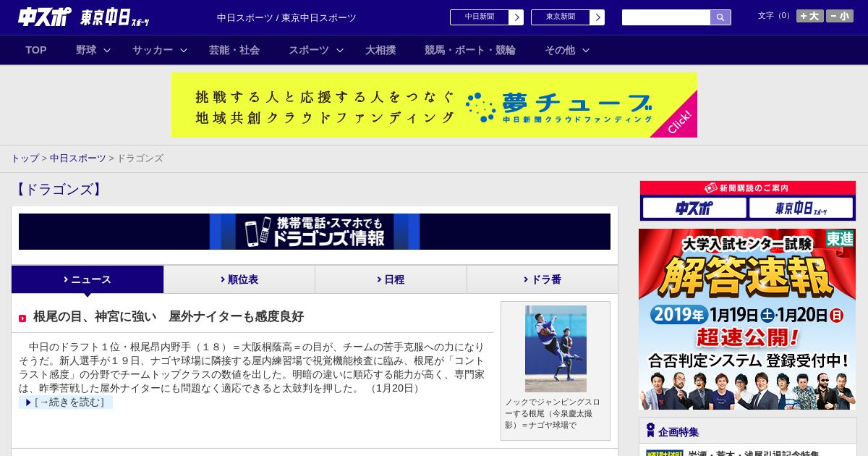Image resolution: width=868 pixels, height=456 pixels.
Task: Open the headline 根尾の目、神宮に強い
Action: click(169, 316)
